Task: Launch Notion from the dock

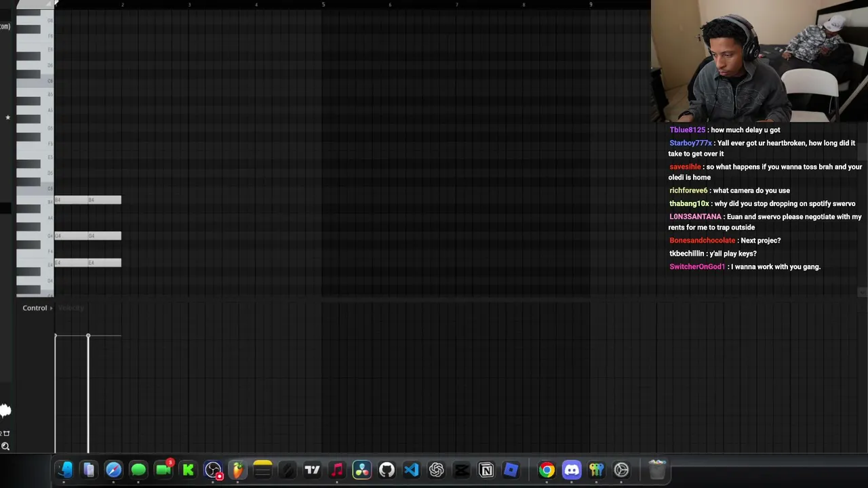Action: [x=486, y=470]
